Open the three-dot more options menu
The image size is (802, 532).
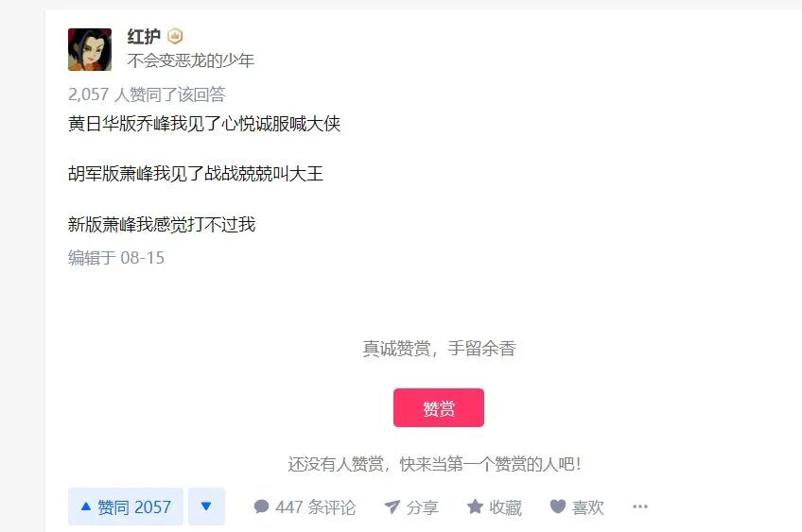[640, 506]
